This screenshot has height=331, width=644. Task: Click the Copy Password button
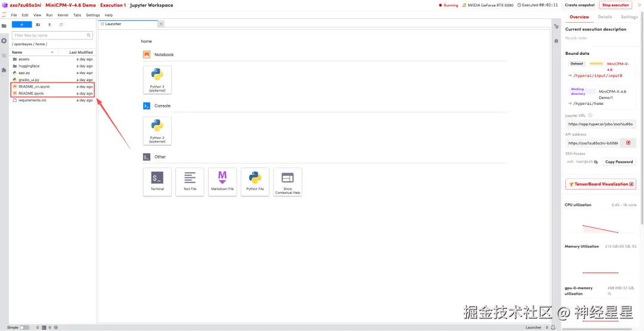[619, 162]
